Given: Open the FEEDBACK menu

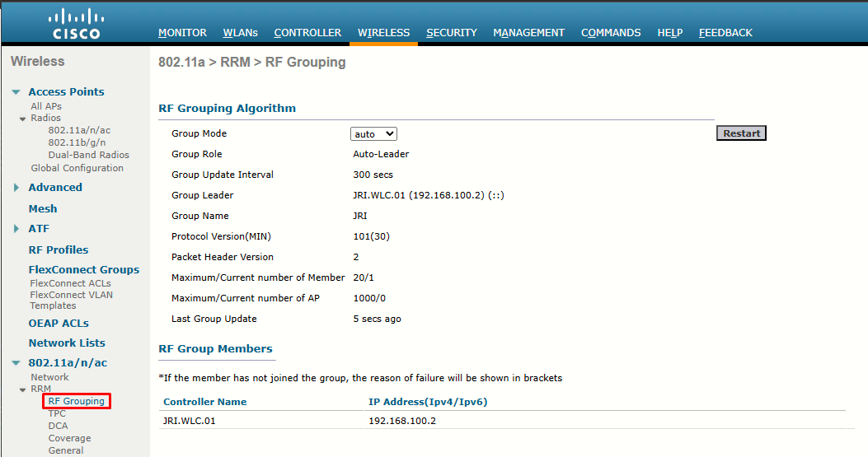Looking at the screenshot, I should pos(725,33).
